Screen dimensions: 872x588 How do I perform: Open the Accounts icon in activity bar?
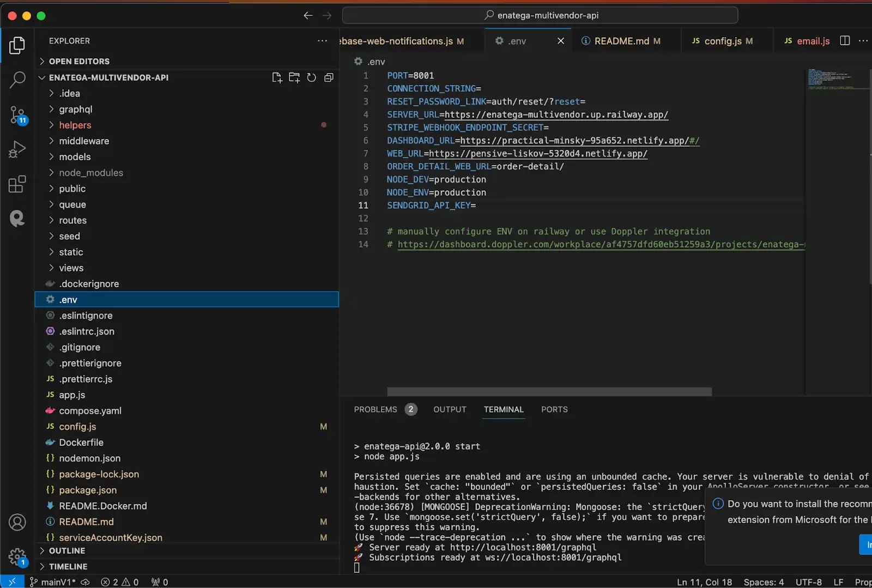pos(17,522)
